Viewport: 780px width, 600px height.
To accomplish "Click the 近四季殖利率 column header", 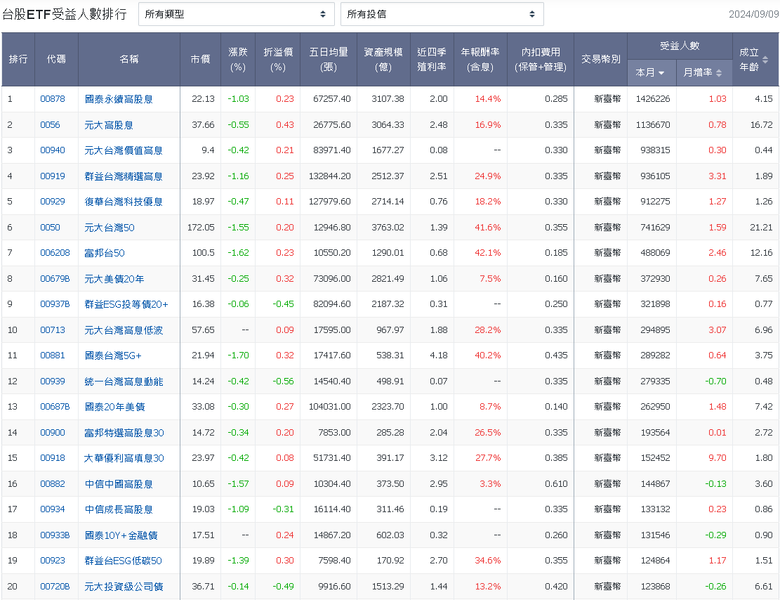I will point(431,59).
